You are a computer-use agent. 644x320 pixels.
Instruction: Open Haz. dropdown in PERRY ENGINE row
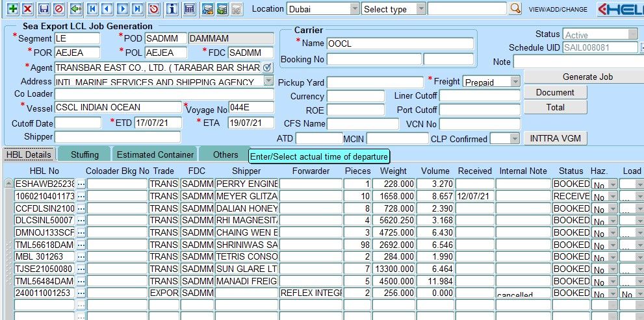coord(613,184)
